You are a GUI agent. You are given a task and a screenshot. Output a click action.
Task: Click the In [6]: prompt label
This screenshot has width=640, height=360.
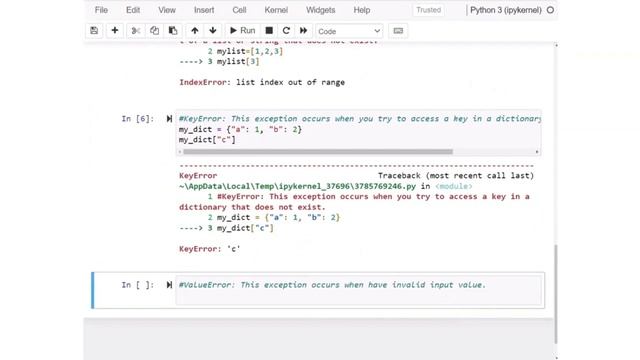point(138,119)
